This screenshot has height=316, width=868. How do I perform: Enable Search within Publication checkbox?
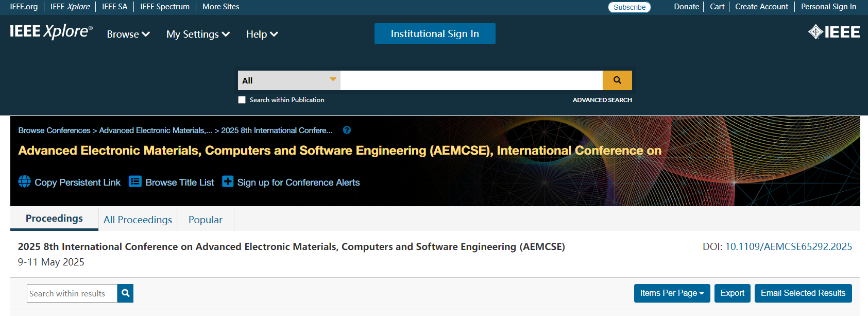coord(242,100)
